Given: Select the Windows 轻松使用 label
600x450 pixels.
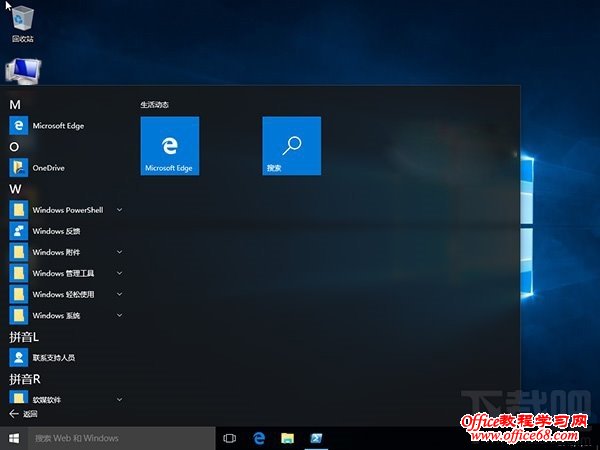Looking at the screenshot, I should click(63, 294).
